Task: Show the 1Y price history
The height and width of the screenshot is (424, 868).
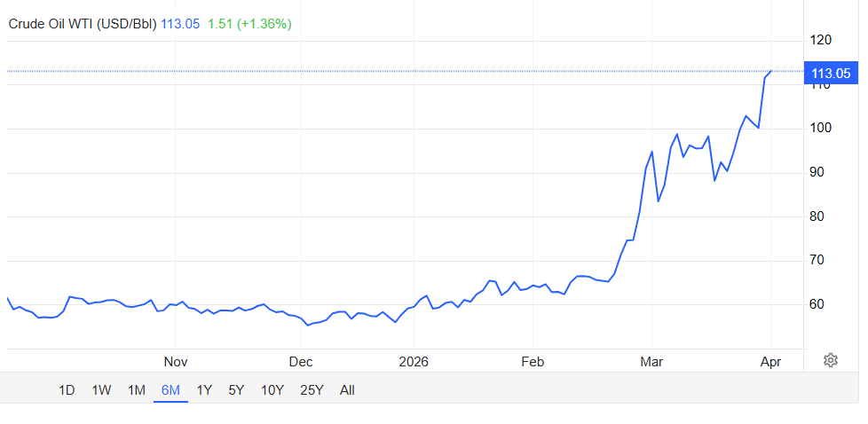Action: (x=204, y=390)
